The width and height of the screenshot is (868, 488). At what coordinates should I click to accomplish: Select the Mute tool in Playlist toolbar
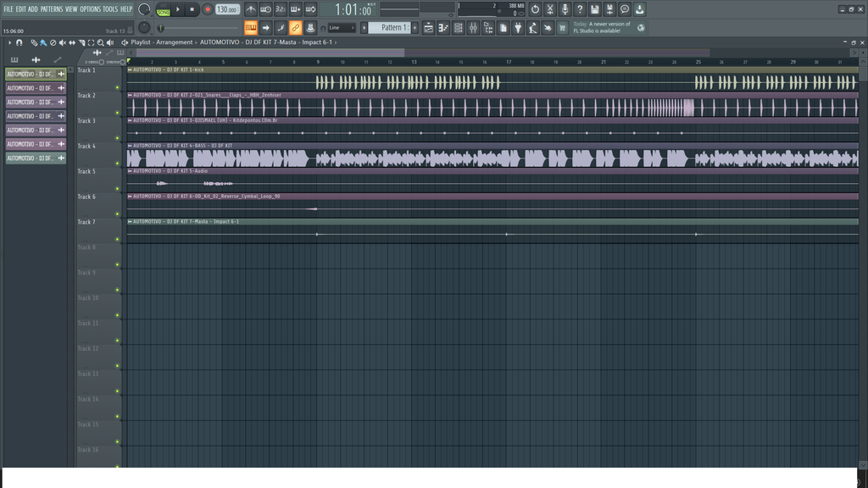click(63, 42)
